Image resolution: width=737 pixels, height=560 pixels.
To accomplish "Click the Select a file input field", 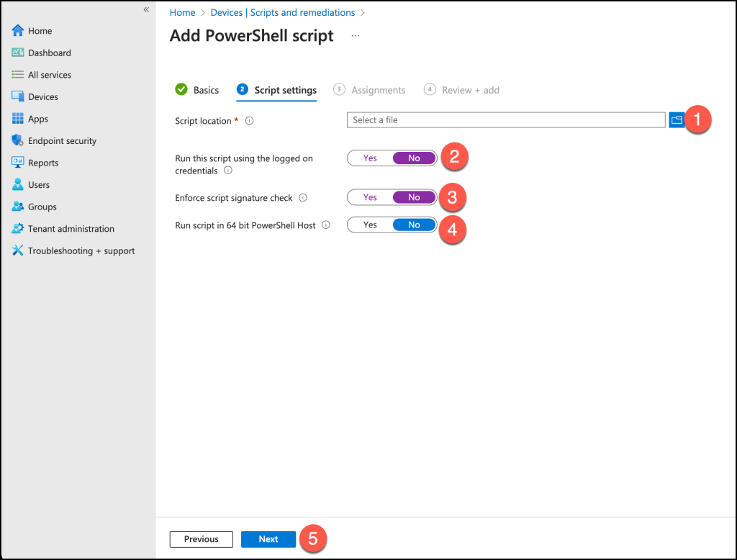I will 505,120.
